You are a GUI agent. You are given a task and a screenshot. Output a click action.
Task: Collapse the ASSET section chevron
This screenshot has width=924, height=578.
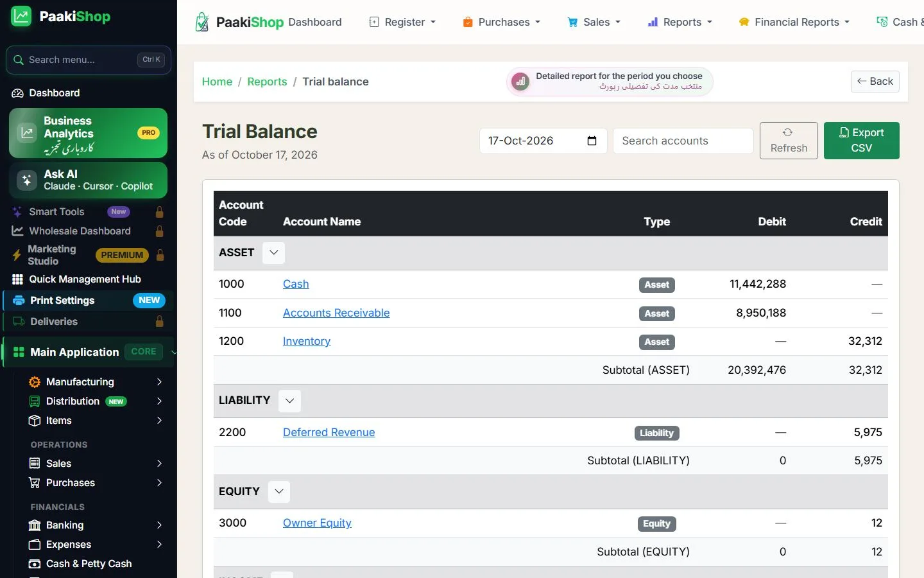coord(273,252)
